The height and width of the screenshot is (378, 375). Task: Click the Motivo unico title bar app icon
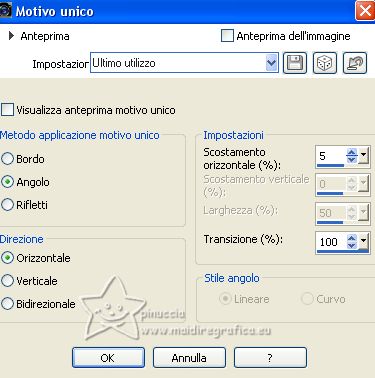[6, 10]
